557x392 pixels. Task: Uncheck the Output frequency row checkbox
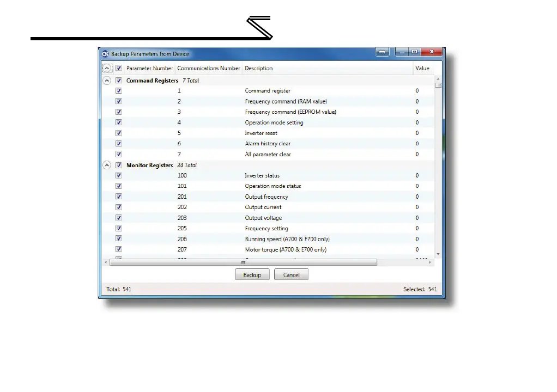tap(118, 197)
